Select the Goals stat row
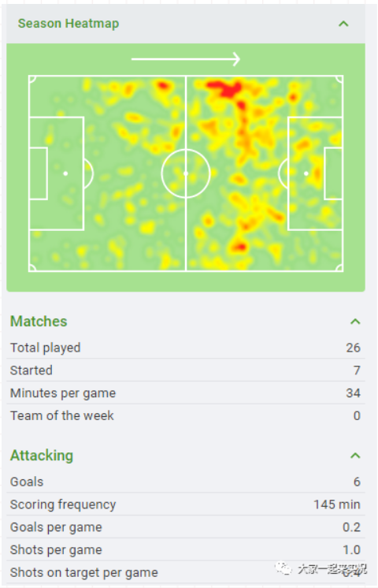 point(185,482)
